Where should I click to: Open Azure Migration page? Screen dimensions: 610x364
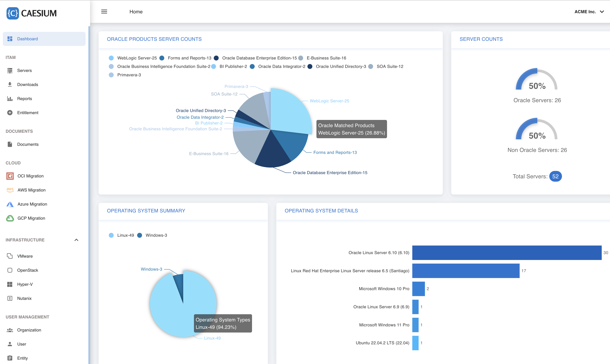pos(44,204)
